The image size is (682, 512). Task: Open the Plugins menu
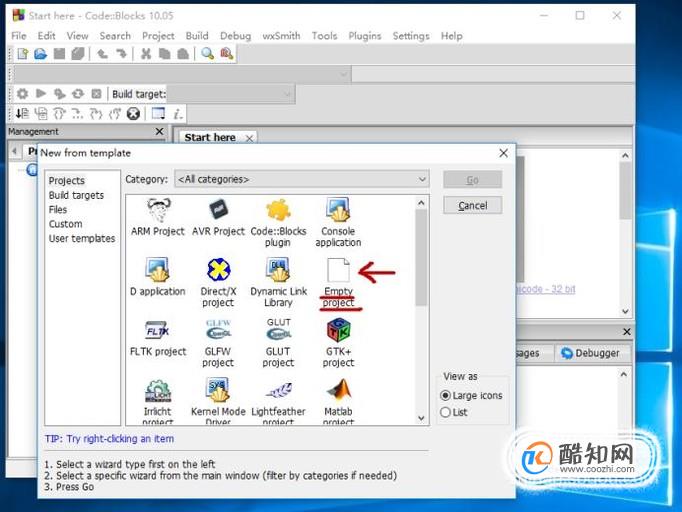coord(365,36)
